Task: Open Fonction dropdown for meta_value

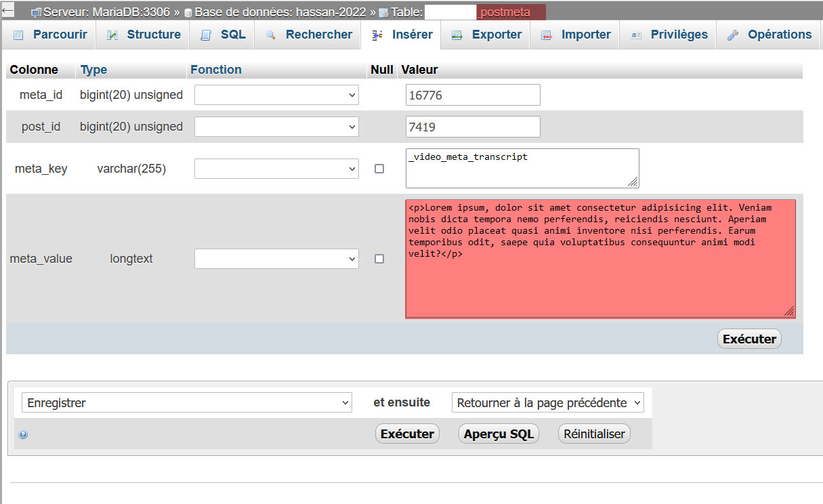Action: (x=276, y=259)
